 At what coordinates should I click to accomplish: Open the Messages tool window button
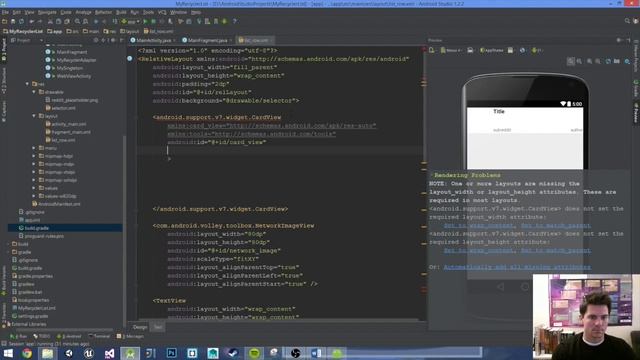(x=130, y=336)
